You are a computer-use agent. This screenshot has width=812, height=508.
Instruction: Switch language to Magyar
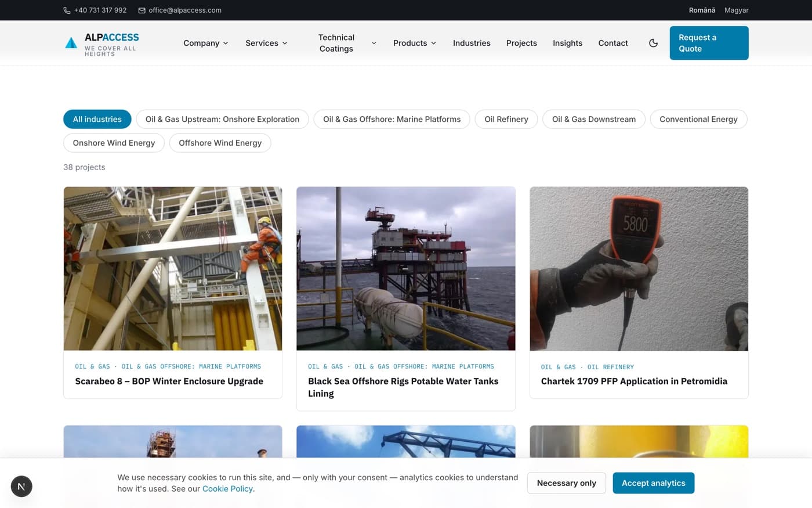click(x=737, y=10)
